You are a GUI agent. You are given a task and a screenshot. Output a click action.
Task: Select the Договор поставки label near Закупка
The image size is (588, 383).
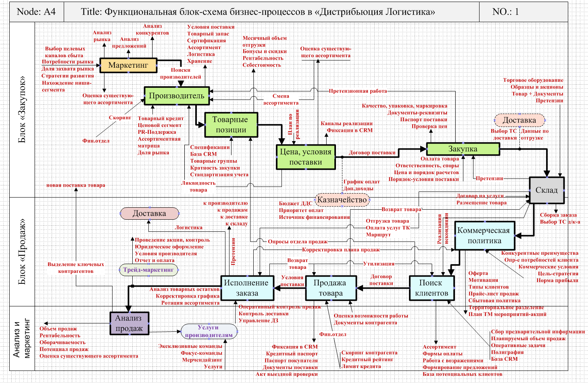coord(372,153)
